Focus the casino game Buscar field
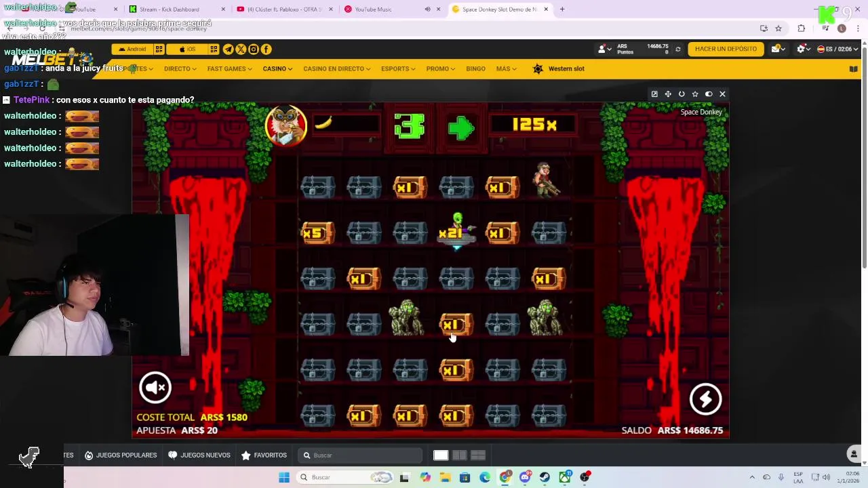Image resolution: width=868 pixels, height=488 pixels. click(360, 455)
